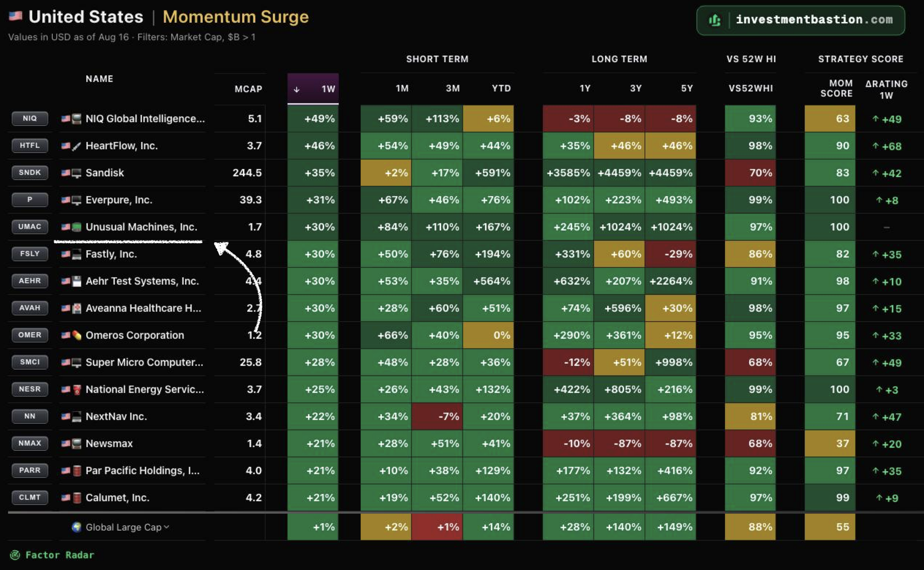This screenshot has width=924, height=570.
Task: Select the YTD column header
Action: point(501,88)
